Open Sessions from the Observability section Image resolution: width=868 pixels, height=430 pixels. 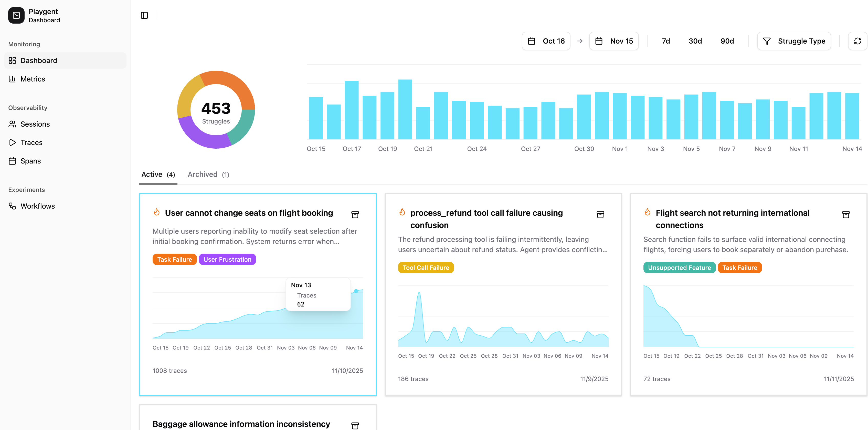pos(35,124)
